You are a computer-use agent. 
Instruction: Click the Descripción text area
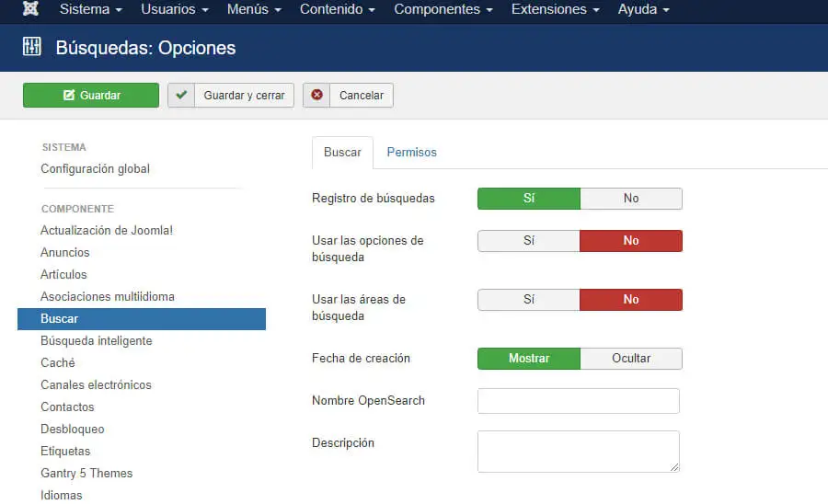579,452
